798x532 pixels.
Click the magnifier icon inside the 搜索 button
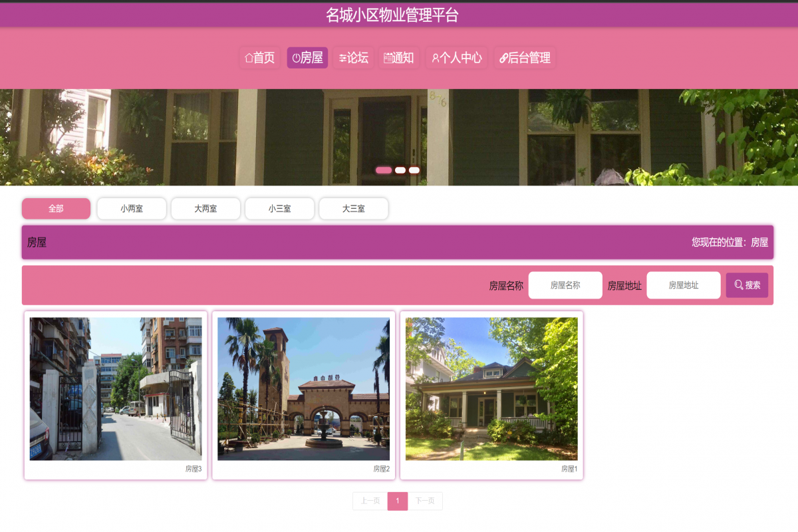coord(738,285)
